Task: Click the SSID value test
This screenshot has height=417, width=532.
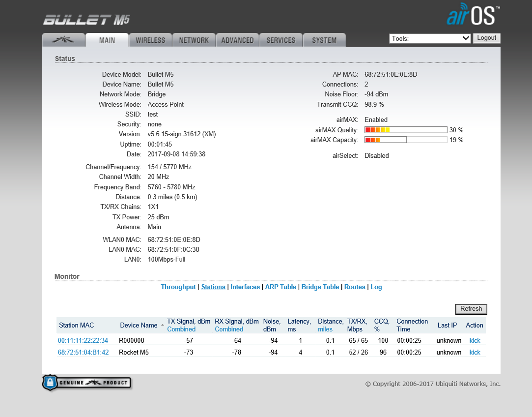Action: click(x=153, y=114)
